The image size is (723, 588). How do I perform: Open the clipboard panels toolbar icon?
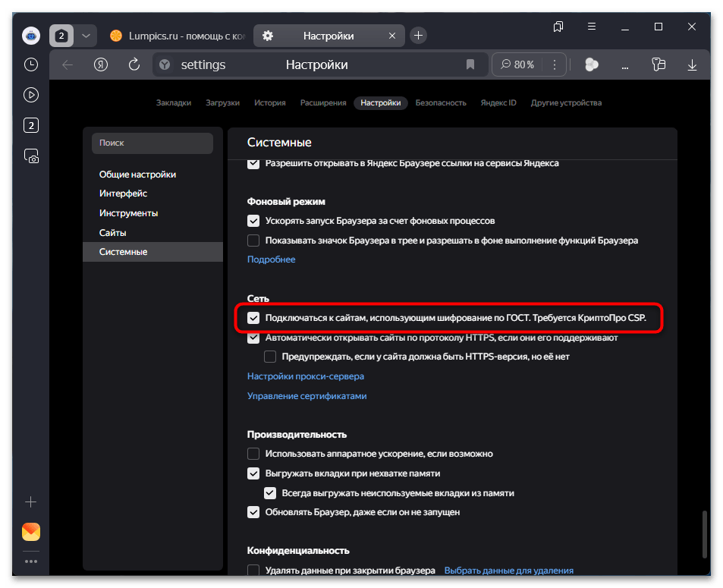coord(659,64)
